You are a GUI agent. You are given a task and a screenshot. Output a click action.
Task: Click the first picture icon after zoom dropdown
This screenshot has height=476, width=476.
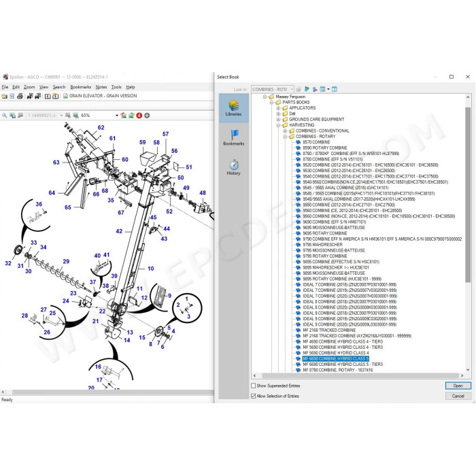(x=123, y=116)
